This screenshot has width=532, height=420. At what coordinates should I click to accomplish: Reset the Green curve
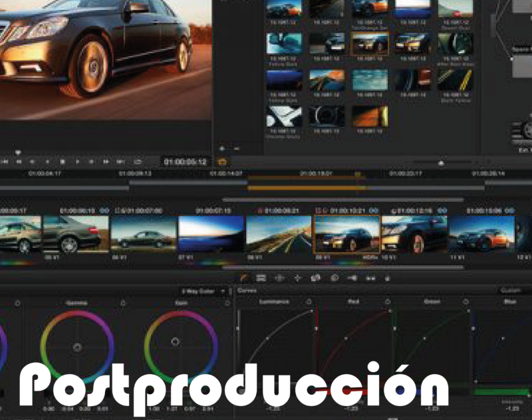tap(466, 301)
